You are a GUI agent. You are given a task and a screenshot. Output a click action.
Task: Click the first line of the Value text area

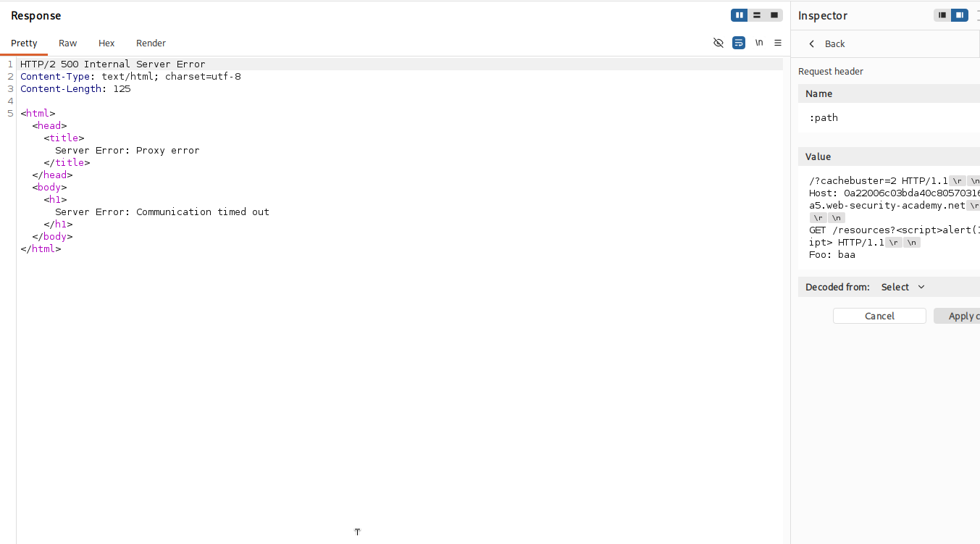(895, 180)
